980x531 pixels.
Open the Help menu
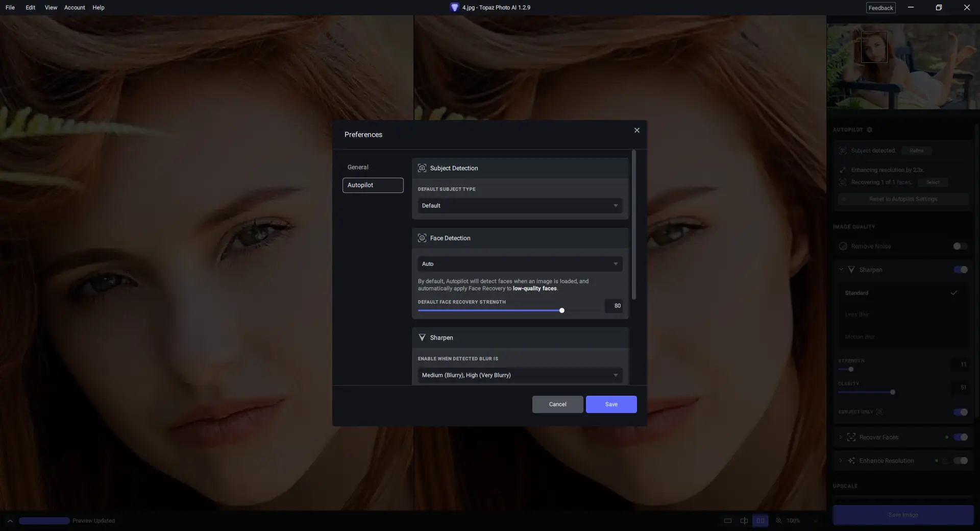[99, 8]
